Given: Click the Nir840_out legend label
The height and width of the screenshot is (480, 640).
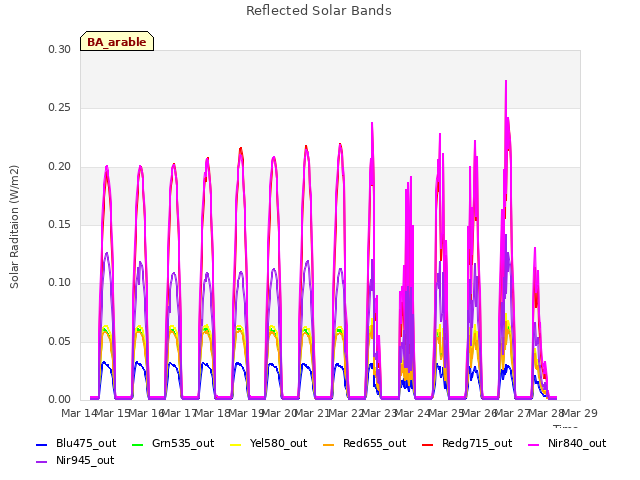Looking at the screenshot, I should (577, 443).
